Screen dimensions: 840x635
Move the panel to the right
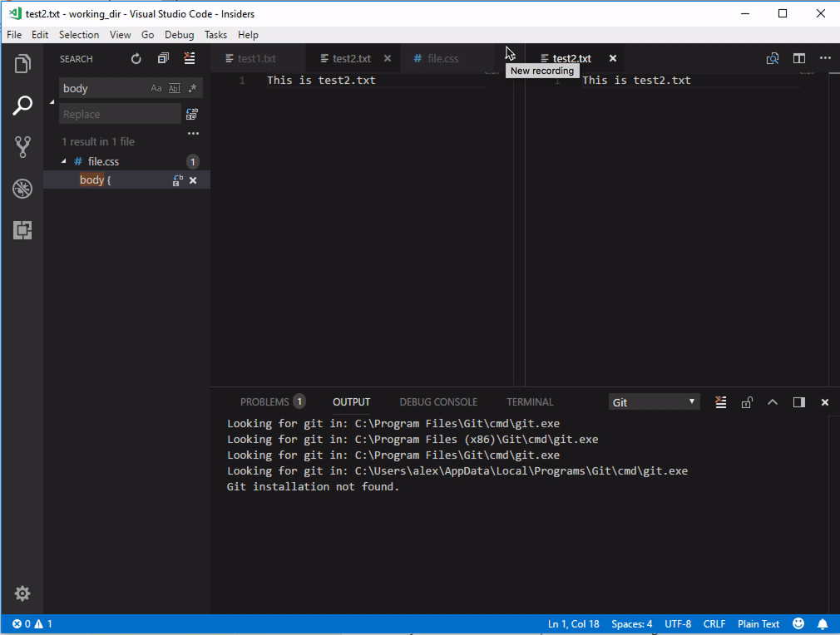[x=798, y=402]
